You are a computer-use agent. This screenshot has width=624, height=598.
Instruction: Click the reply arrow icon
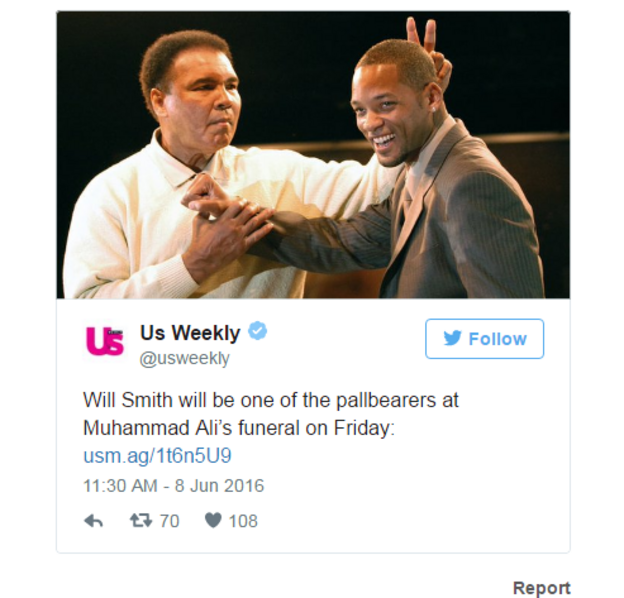pos(94,520)
